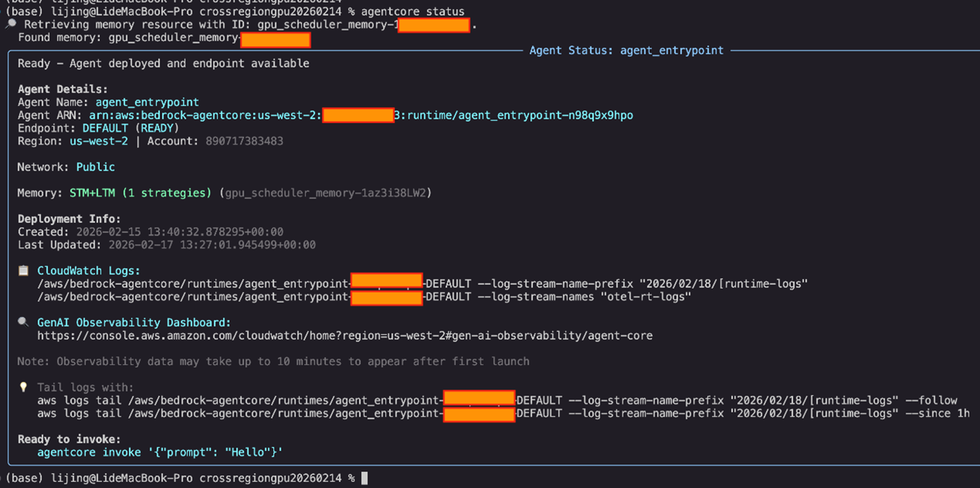Click the Public network value

96,167
